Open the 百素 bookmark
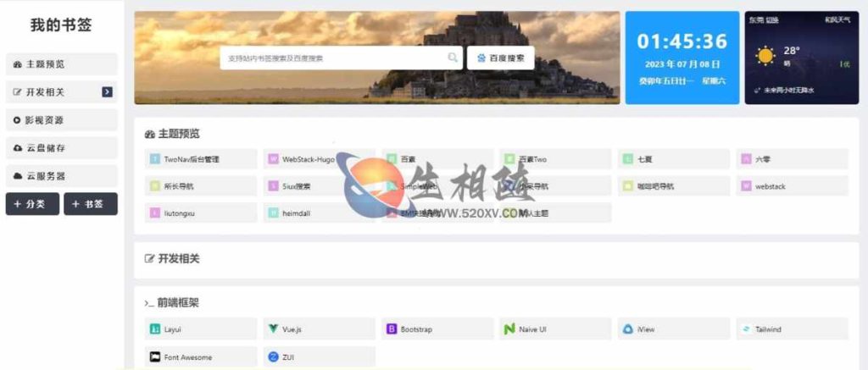Viewport: 868px width, 370px height. click(437, 159)
